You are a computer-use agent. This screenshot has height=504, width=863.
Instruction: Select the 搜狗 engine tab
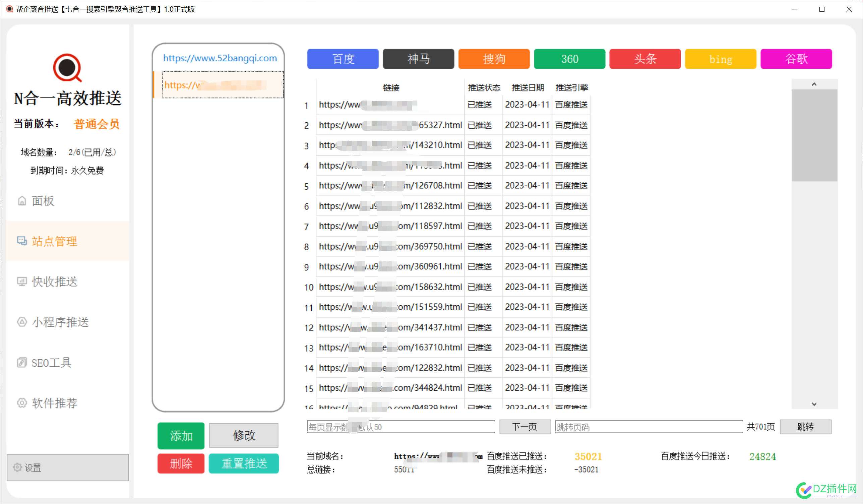click(x=494, y=59)
